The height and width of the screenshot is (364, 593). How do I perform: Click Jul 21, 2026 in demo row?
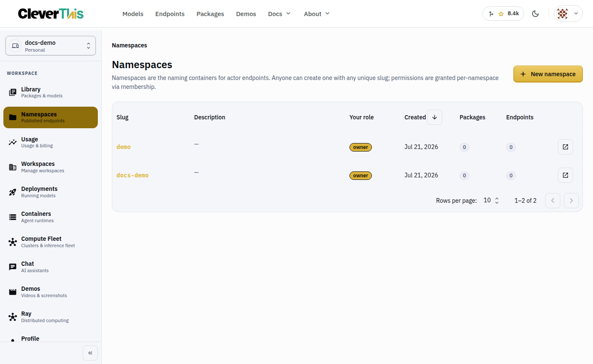(421, 147)
